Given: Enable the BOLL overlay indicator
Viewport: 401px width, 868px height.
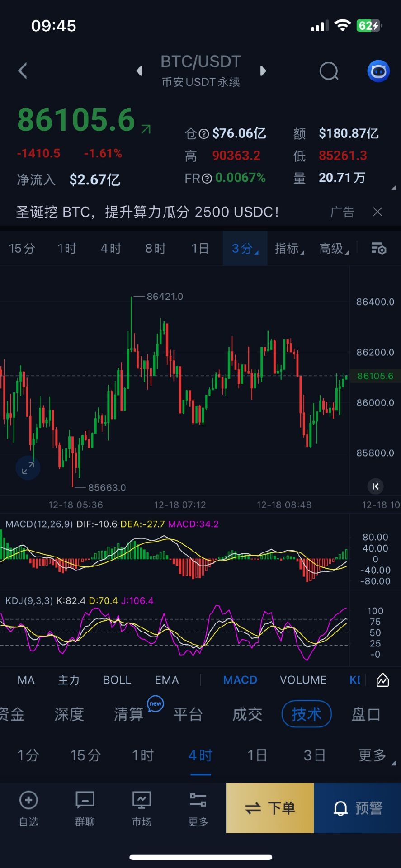Looking at the screenshot, I should coord(117,680).
